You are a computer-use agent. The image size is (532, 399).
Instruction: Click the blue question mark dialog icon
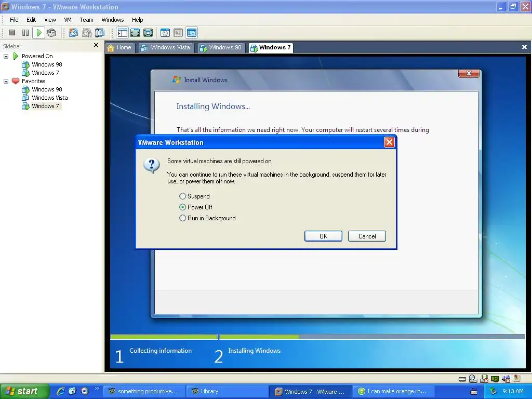pyautogui.click(x=152, y=166)
